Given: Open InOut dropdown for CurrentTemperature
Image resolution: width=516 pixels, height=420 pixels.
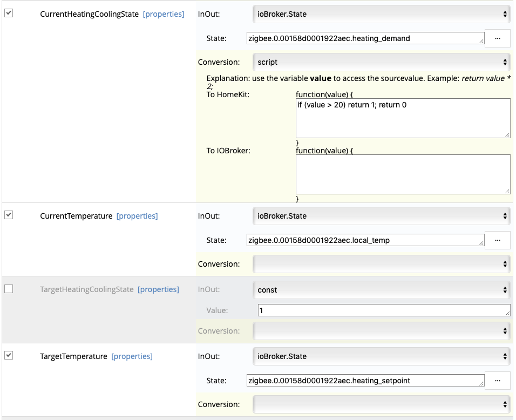Looking at the screenshot, I should coord(382,216).
